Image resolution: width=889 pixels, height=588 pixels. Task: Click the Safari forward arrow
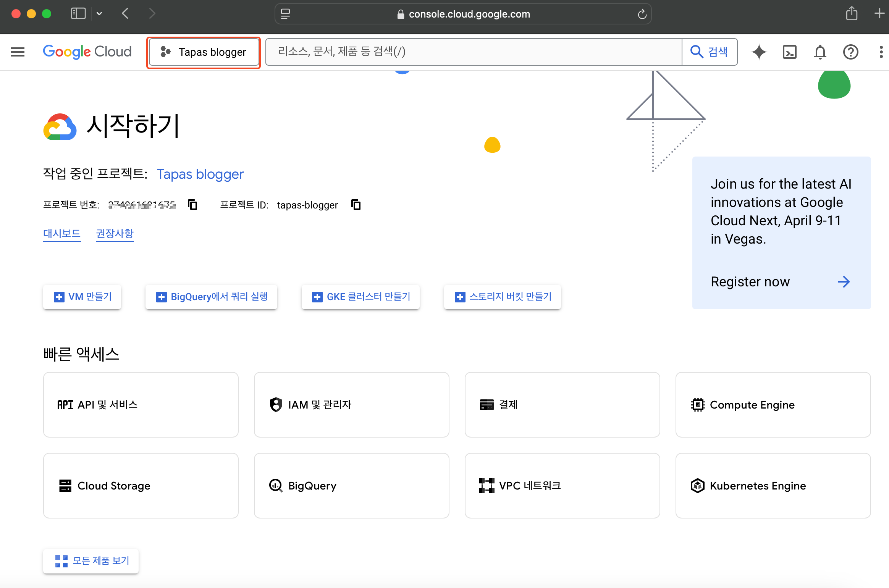point(152,14)
